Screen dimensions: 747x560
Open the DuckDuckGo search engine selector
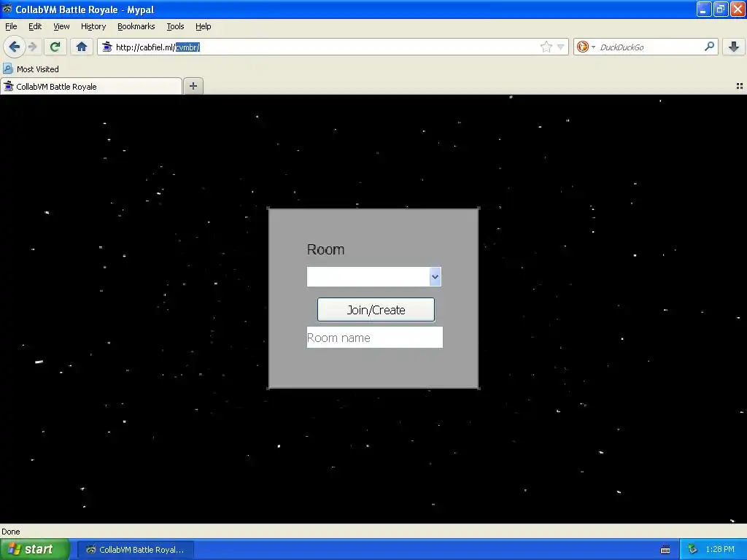[586, 47]
